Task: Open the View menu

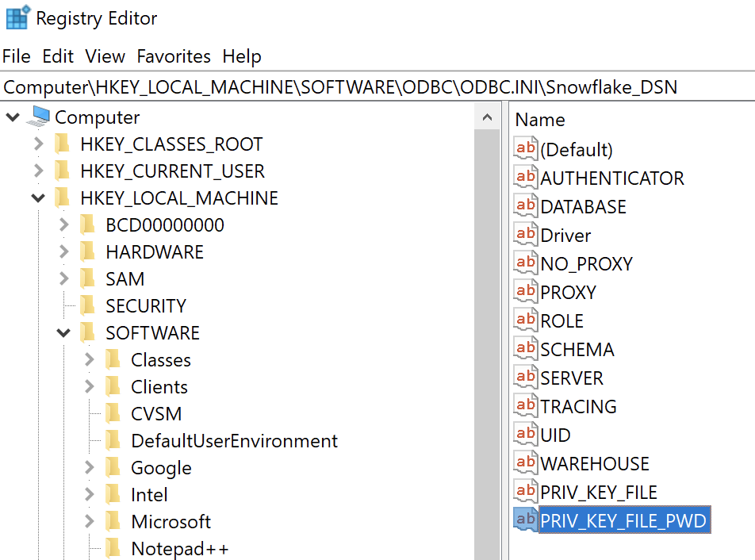Action: (x=104, y=56)
